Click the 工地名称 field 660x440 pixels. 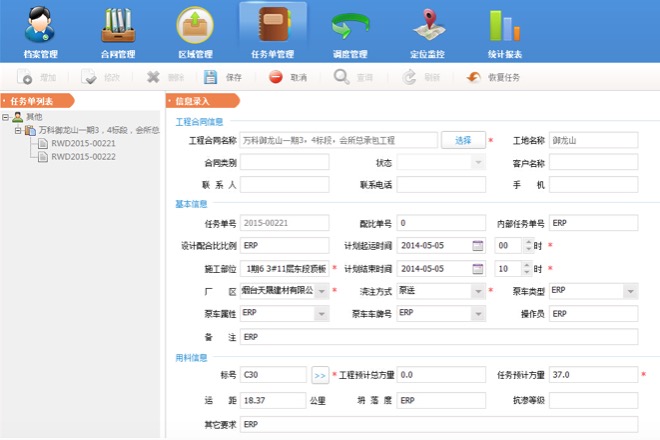click(x=593, y=140)
